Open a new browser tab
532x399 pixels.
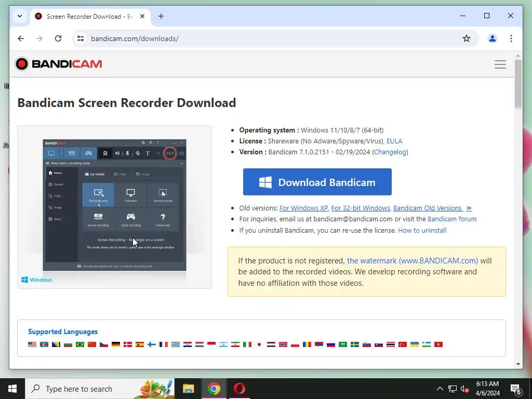tap(161, 16)
